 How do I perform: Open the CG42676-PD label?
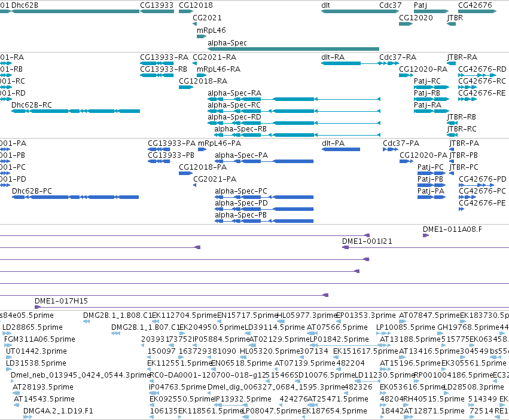pos(482,179)
